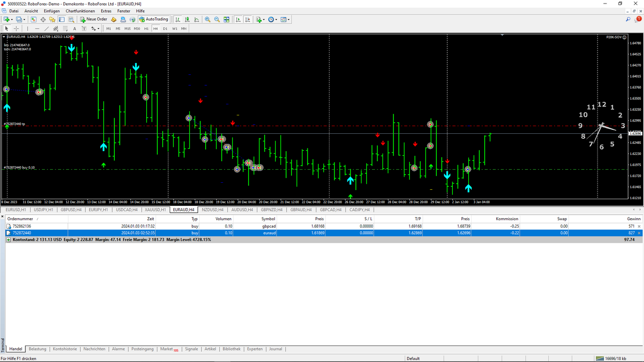The image size is (644, 362).
Task: Open the Datei menu
Action: (x=14, y=11)
